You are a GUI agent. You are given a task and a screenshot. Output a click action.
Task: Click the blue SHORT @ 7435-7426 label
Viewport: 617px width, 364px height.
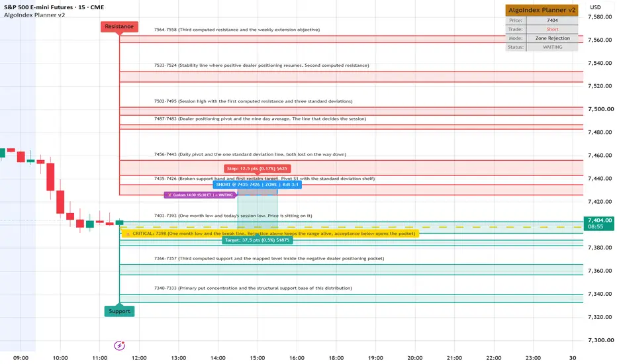click(258, 185)
